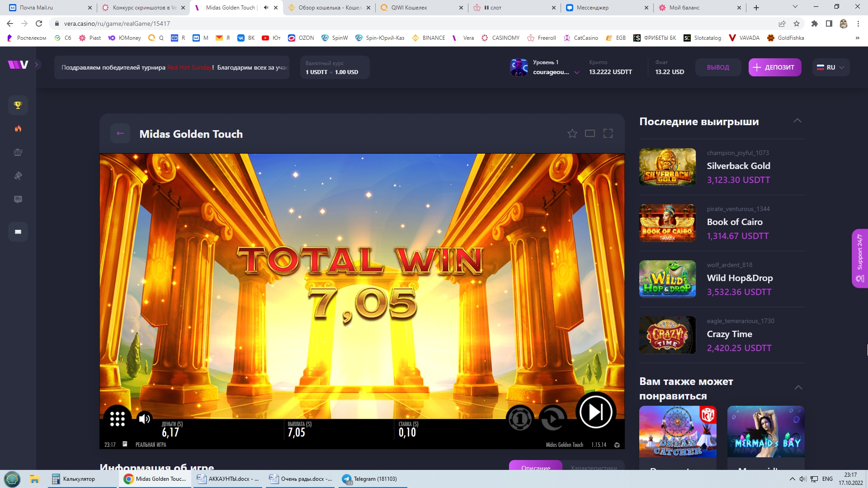Switch game to theater mode rectangle icon
This screenshot has width=868, height=488.
(590, 133)
